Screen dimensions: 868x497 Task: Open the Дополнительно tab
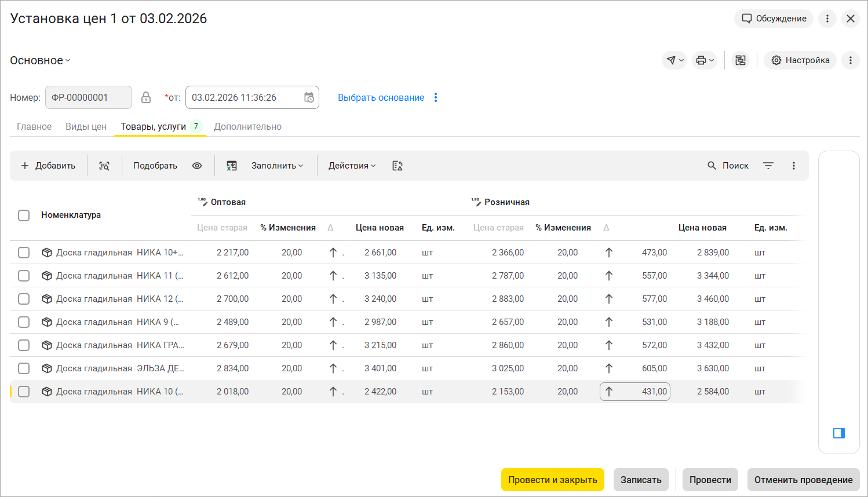pyautogui.click(x=247, y=127)
